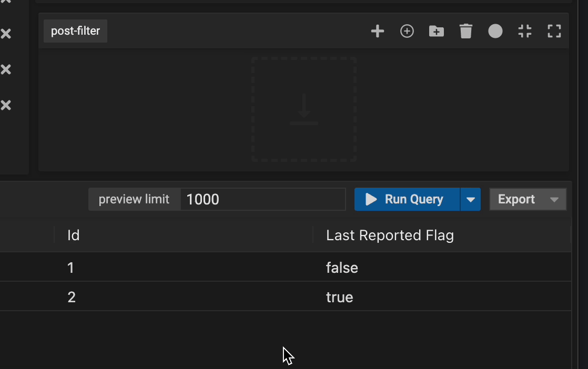Image resolution: width=588 pixels, height=369 pixels.
Task: Click the solid circle toggle icon
Action: point(495,31)
